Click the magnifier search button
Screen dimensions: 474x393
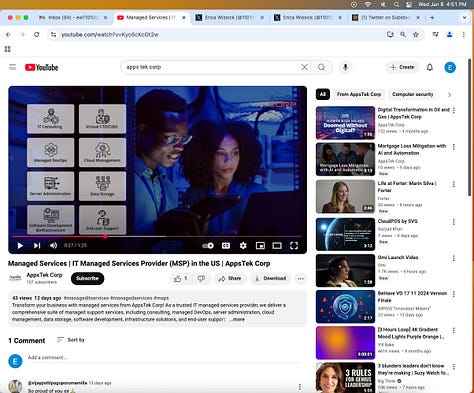point(321,67)
